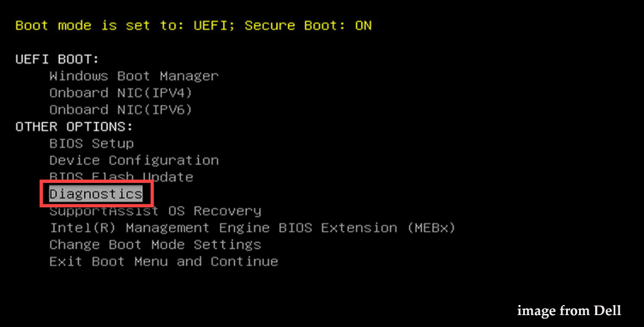This screenshot has width=644, height=327.
Task: Open Device Configuration option
Action: pos(134,160)
